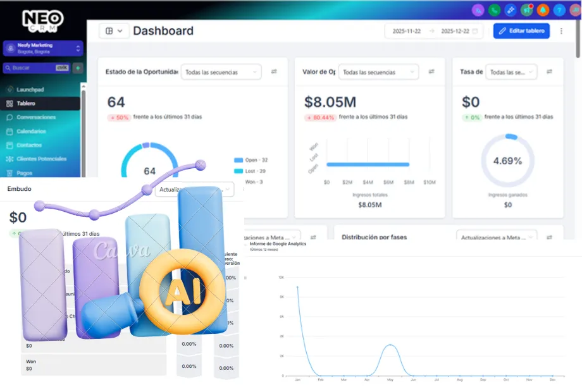582x392 pixels.
Task: Click the Conversaciones chat bubble icon
Action: (x=9, y=117)
